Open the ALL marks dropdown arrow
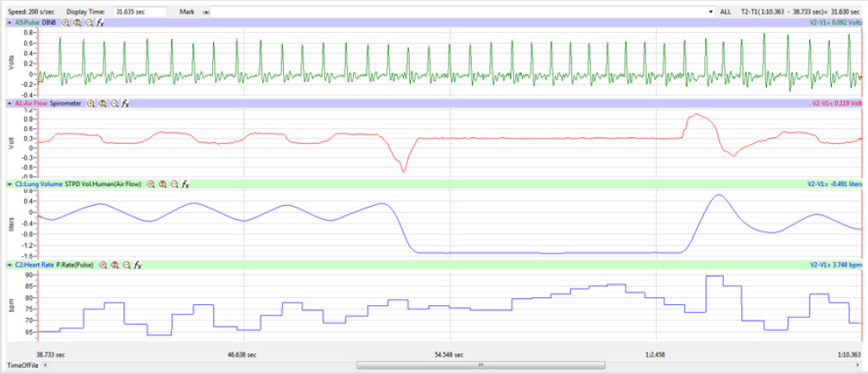This screenshot has width=868, height=374. tap(711, 12)
